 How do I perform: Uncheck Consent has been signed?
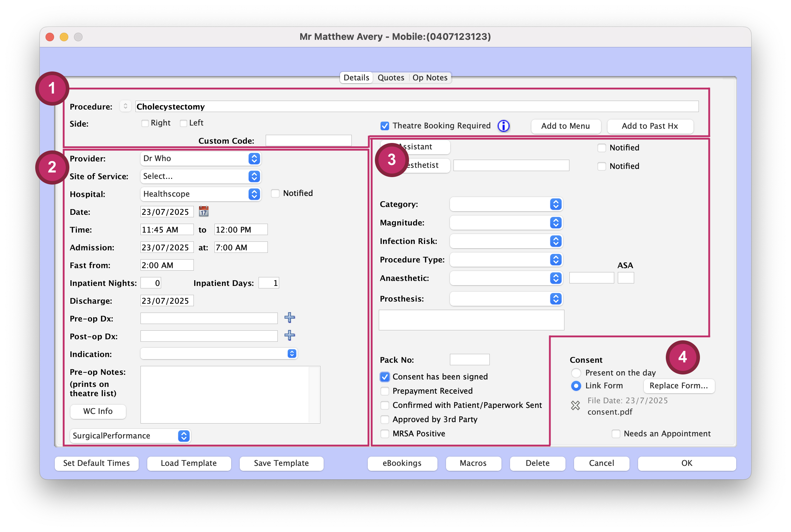click(384, 377)
